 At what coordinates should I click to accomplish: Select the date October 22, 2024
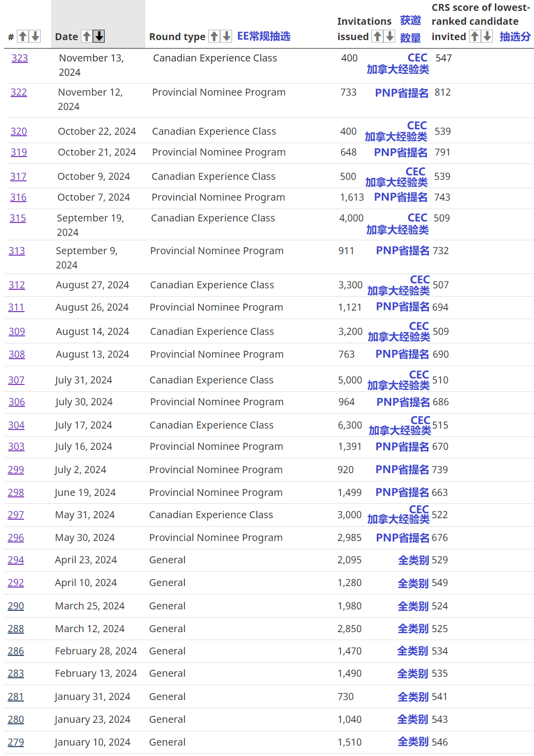[97, 131]
